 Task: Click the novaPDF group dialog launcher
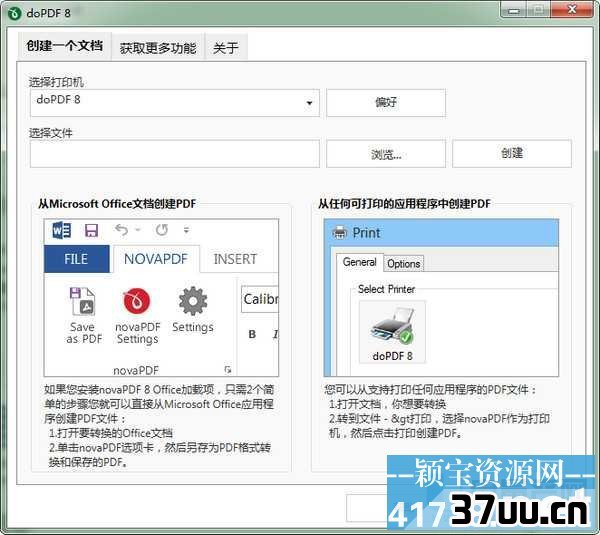point(228,370)
